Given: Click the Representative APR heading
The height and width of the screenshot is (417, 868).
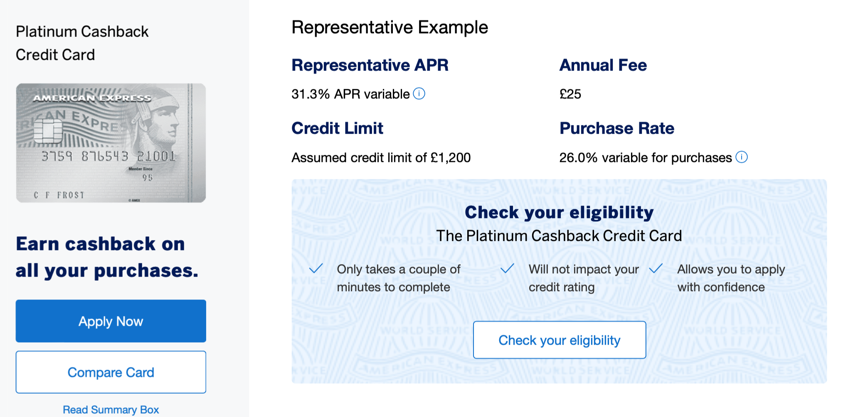Looking at the screenshot, I should click(x=370, y=65).
